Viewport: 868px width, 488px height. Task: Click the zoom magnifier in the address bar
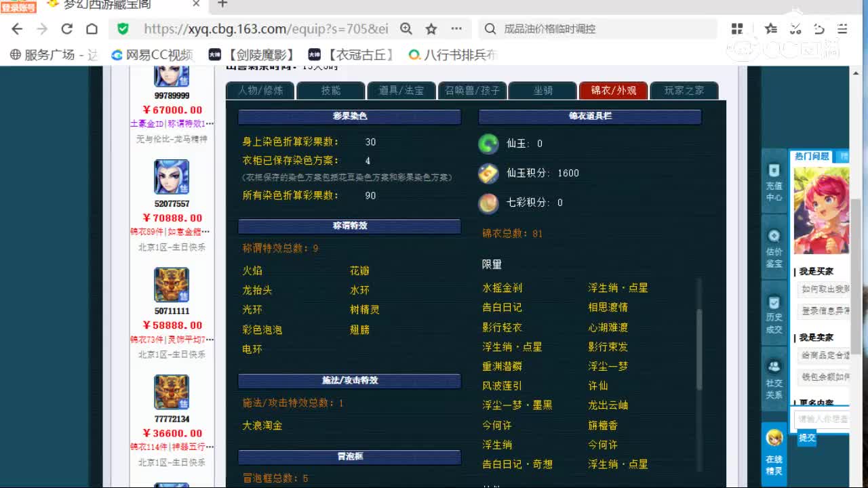pos(406,29)
